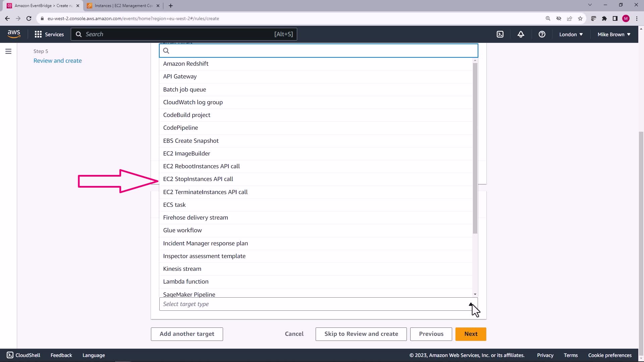
Task: Click Add another target button
Action: 187,334
